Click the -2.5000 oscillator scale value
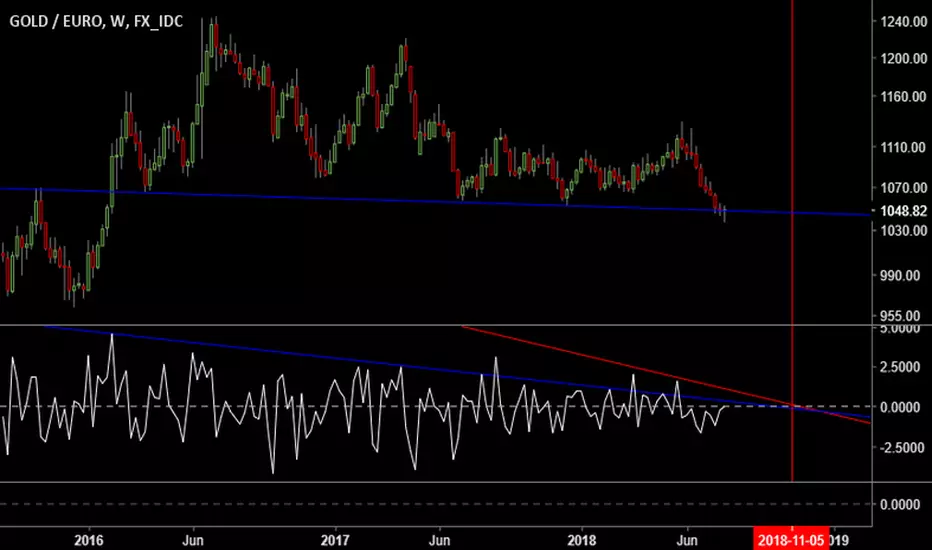The width and height of the screenshot is (932, 550). coord(900,447)
